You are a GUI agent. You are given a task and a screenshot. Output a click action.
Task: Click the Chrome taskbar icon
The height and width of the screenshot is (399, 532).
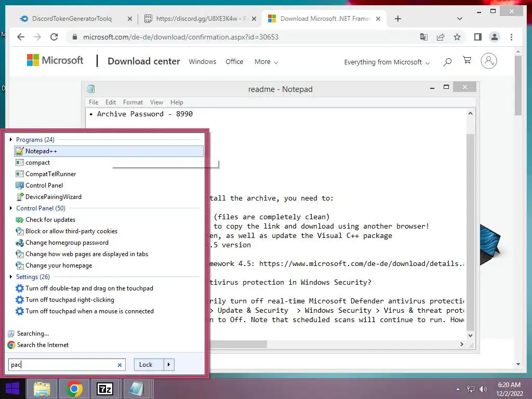[x=74, y=389]
